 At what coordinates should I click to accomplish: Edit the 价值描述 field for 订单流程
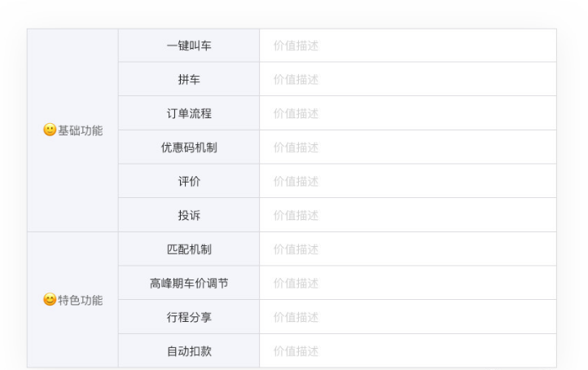click(x=407, y=113)
